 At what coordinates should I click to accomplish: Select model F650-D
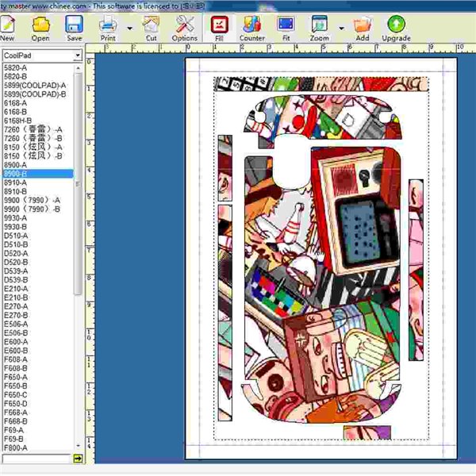[16, 404]
